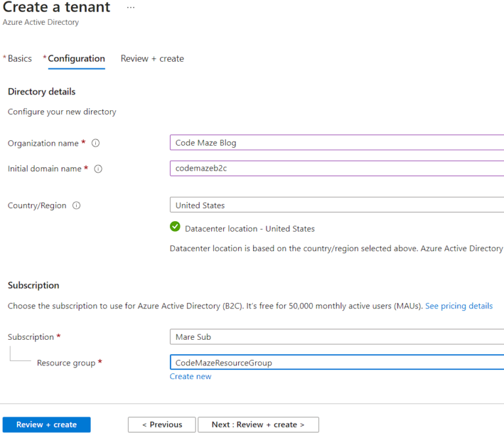
Task: Go to the Review + create tab
Action: (152, 58)
